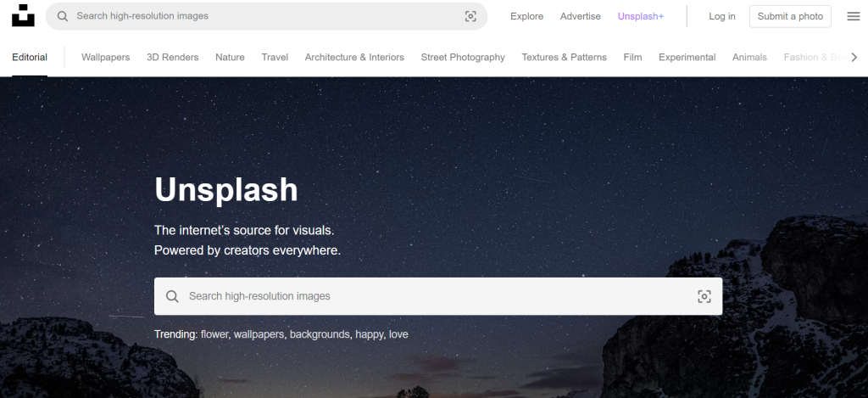Click trending term flower

(x=214, y=334)
